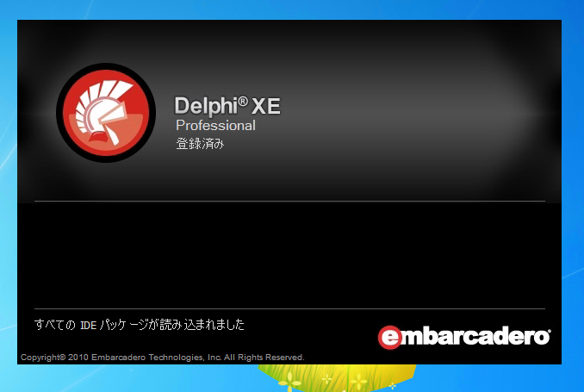
Task: Click the 'Professional' edition label
Action: (x=215, y=126)
